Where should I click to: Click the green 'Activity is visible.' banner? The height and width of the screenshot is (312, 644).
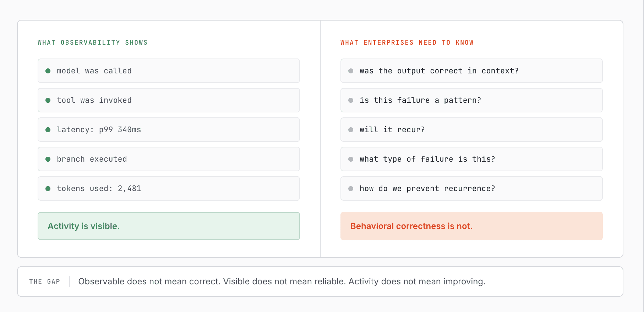pos(169,226)
